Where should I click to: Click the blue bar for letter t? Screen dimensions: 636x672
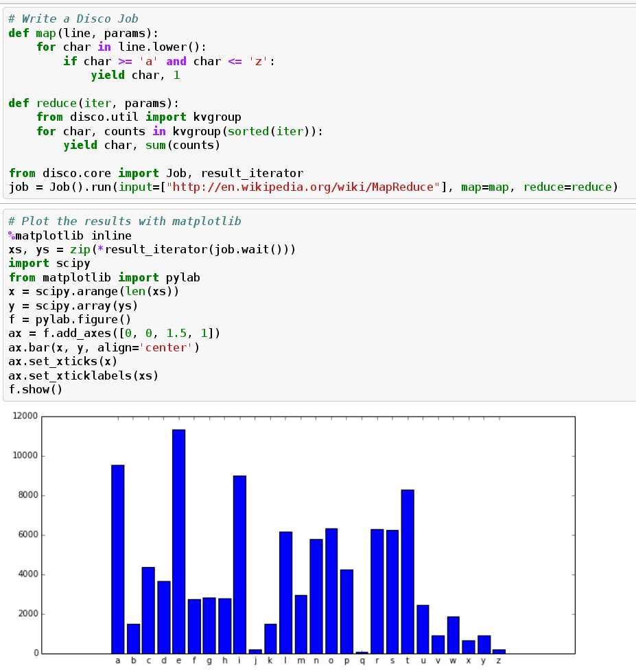[x=408, y=572]
